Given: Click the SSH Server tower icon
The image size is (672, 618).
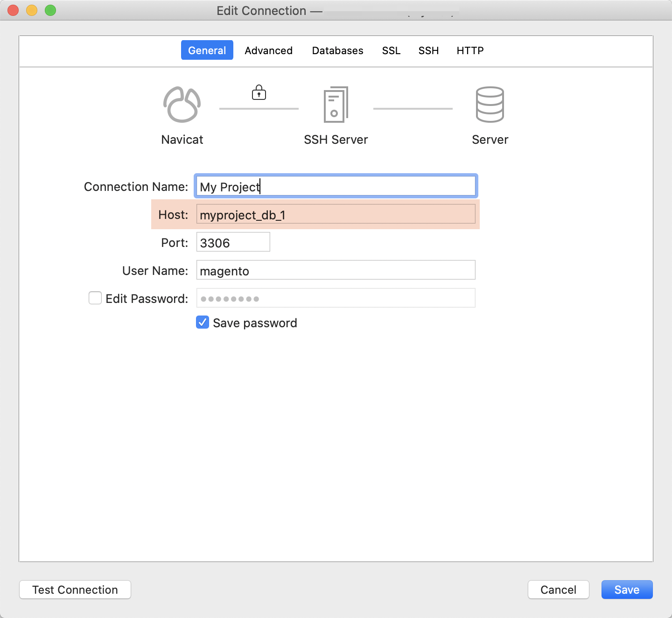Looking at the screenshot, I should click(336, 105).
